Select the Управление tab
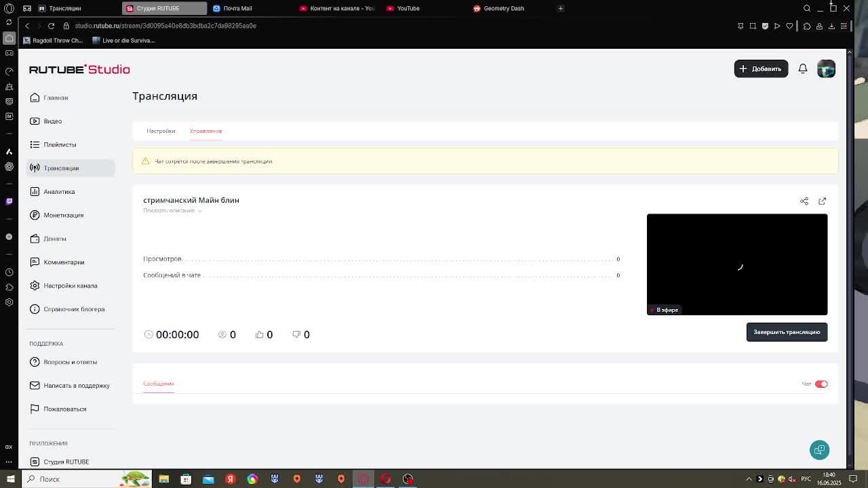 pos(205,131)
